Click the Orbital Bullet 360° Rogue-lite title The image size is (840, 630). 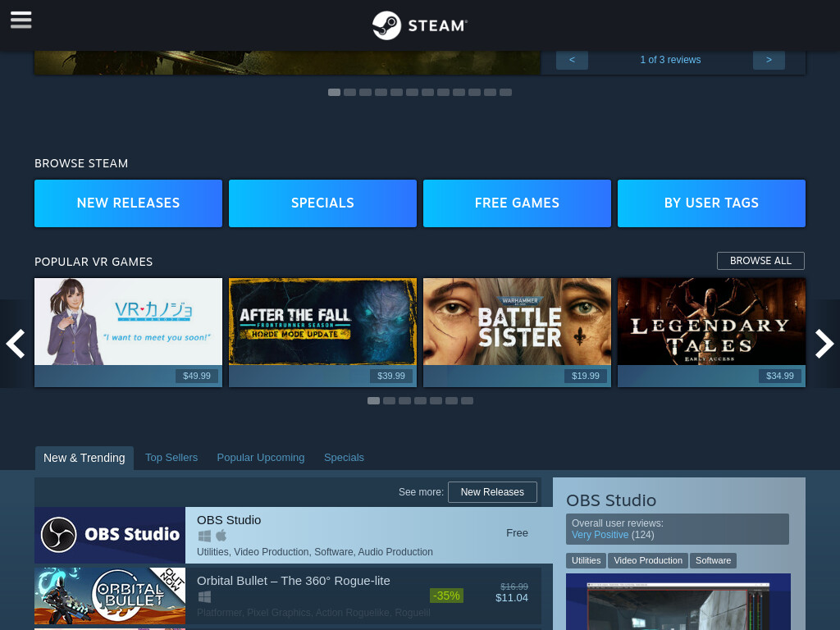pyautogui.click(x=294, y=581)
